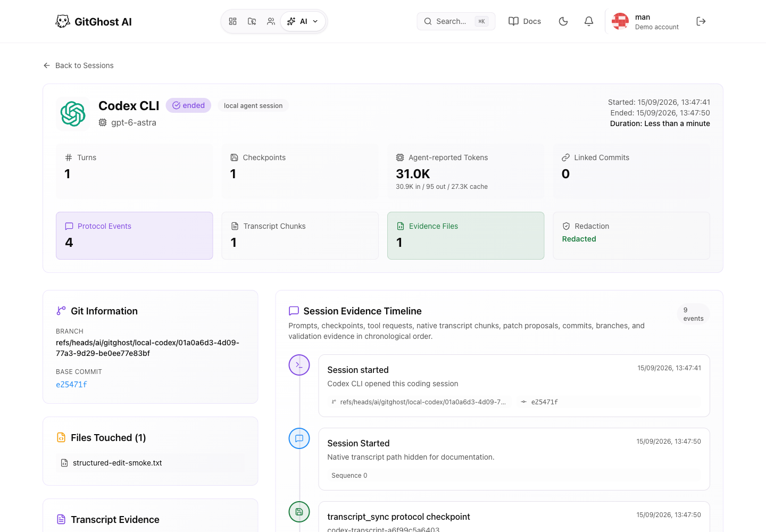Click the 9 events badge

tap(693, 314)
